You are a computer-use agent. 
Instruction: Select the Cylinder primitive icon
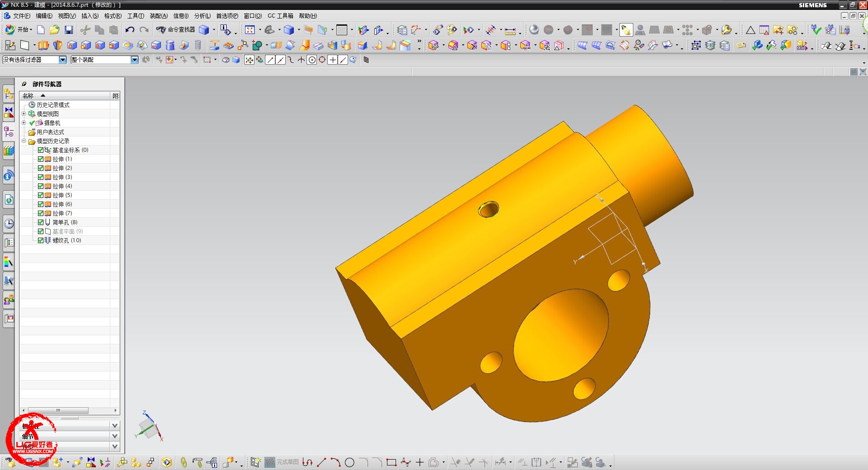click(170, 45)
